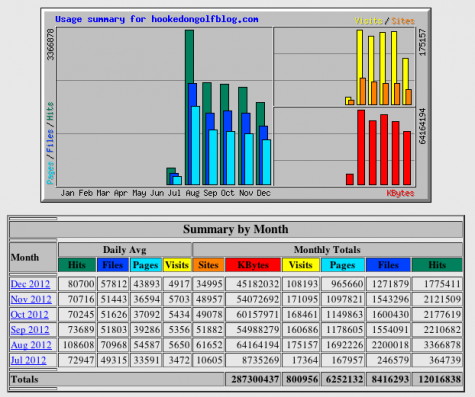
Task: Click the total KBytes value 287300437
Action: coord(253,379)
